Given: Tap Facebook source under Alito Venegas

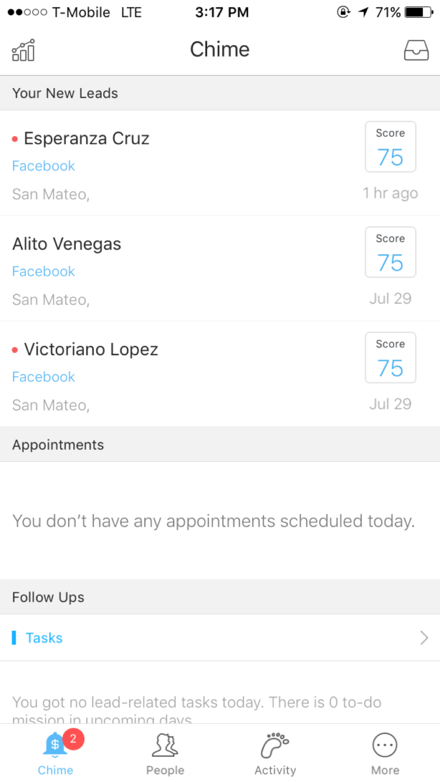Looking at the screenshot, I should point(43,271).
